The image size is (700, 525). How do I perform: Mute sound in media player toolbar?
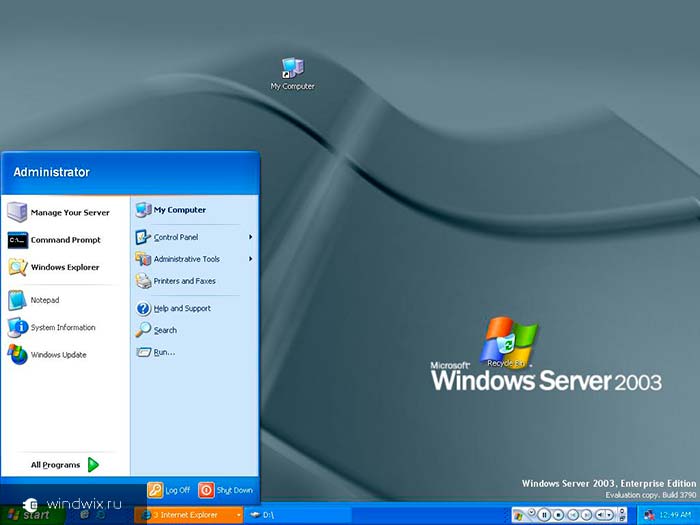pyautogui.click(x=600, y=515)
